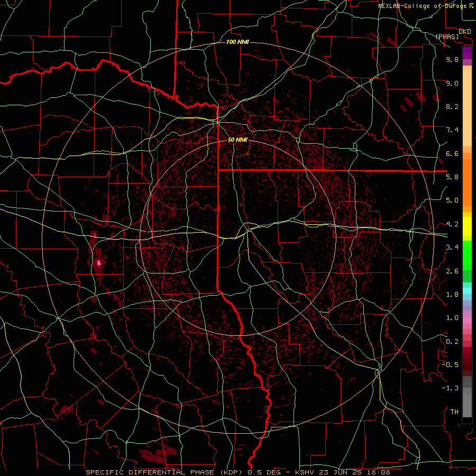Screen dimensions: 476x476
Task: Click the [PHAS] label above the color scale
Action: pos(447,37)
